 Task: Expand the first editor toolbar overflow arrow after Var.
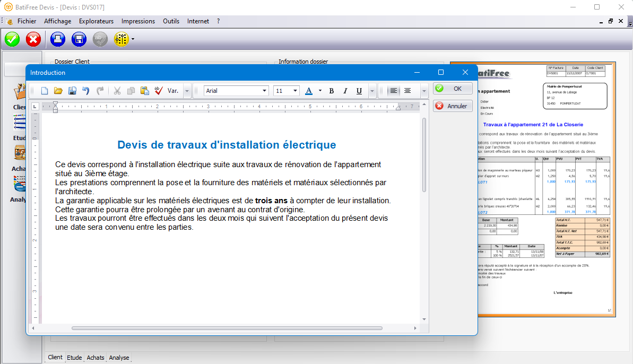187,91
